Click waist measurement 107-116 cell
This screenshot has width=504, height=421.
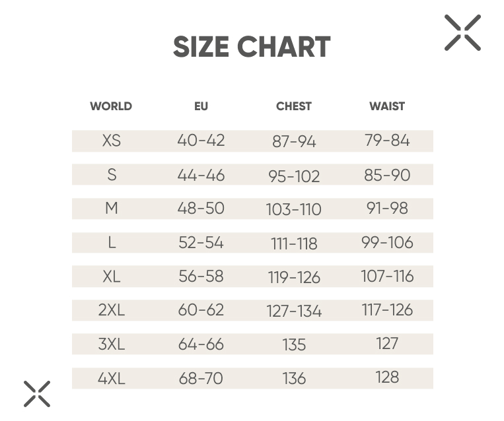click(x=387, y=276)
